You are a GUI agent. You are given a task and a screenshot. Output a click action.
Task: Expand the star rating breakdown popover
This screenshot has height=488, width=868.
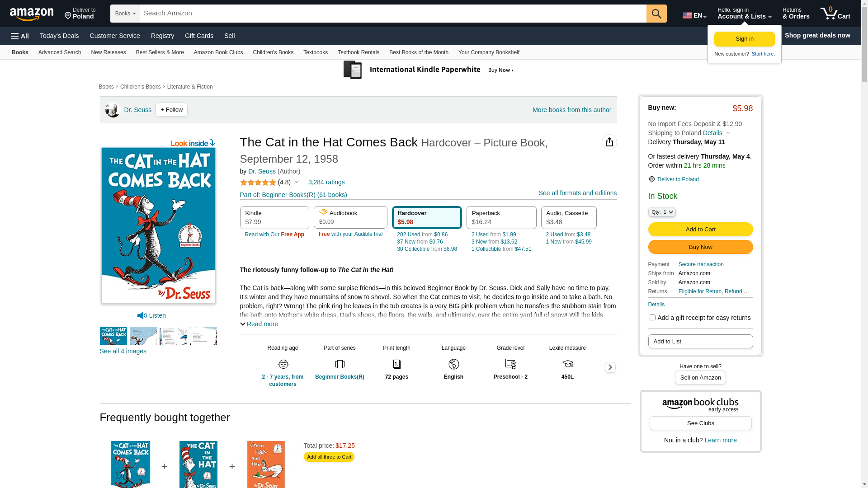(296, 183)
